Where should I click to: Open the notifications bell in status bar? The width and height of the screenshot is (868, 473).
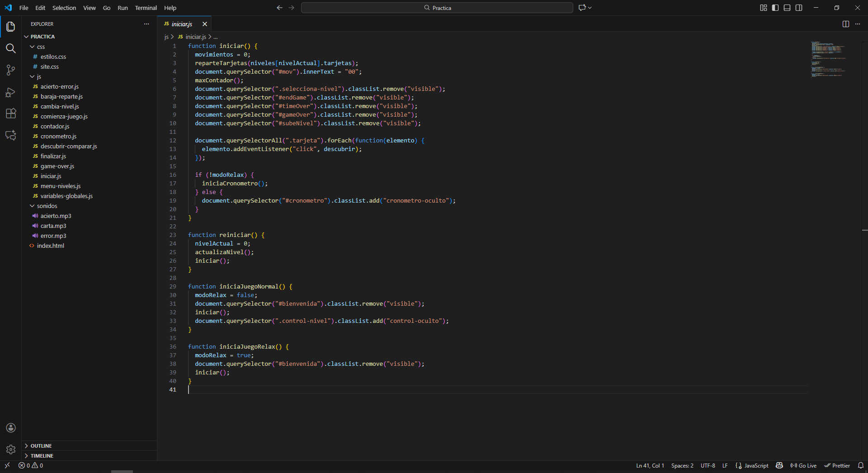point(860,465)
